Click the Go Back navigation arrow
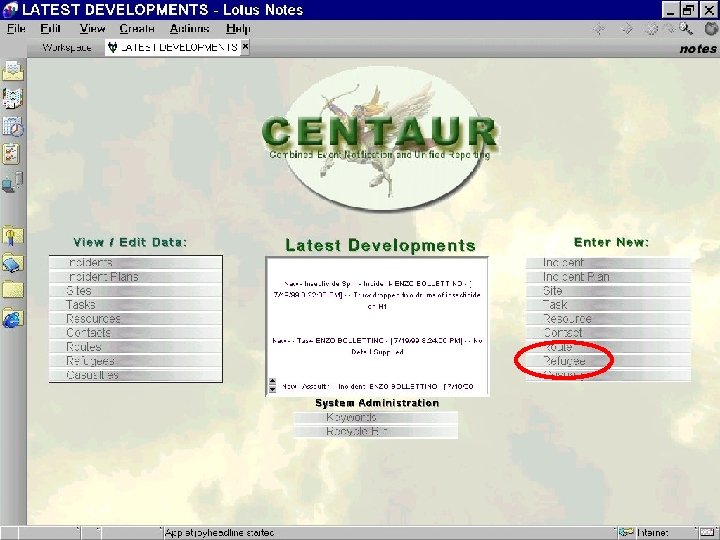 click(599, 29)
